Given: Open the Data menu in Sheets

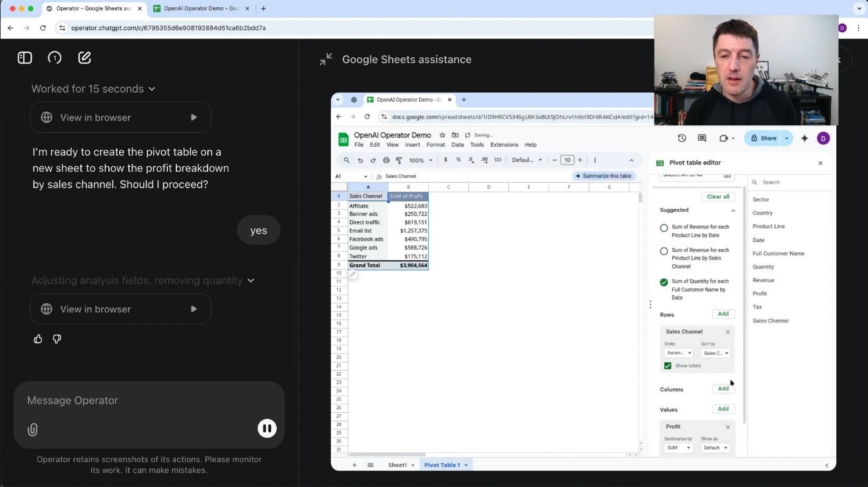Looking at the screenshot, I should [457, 145].
